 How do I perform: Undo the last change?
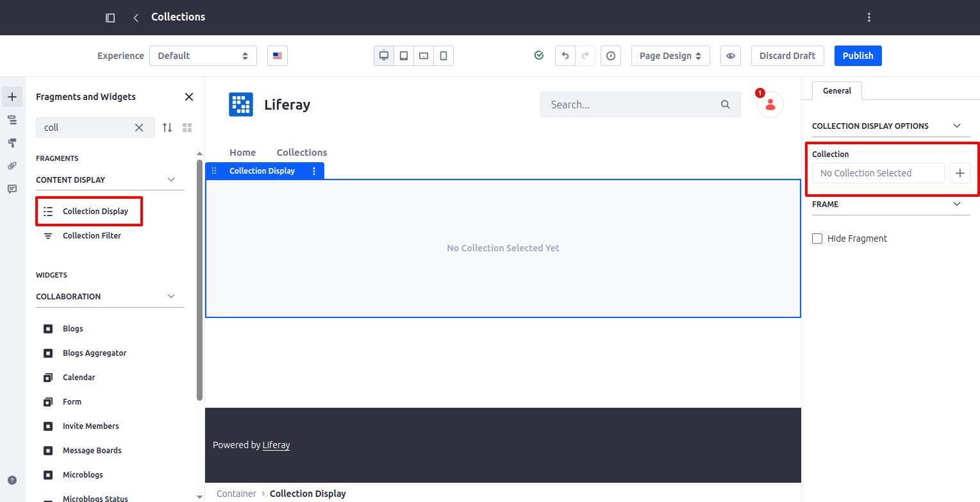565,56
